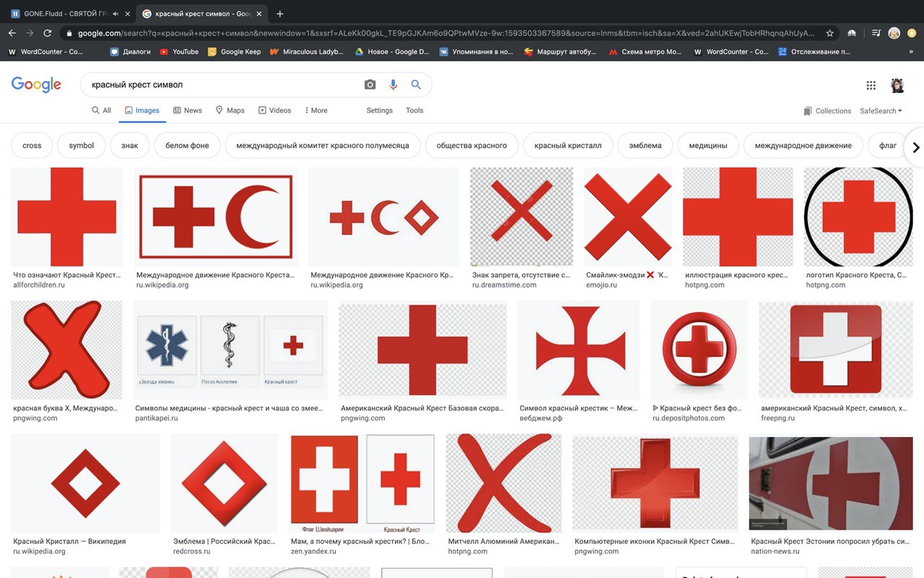Select the "красный кристалл" filter chip
Screen dimensions: 924x578
568,145
